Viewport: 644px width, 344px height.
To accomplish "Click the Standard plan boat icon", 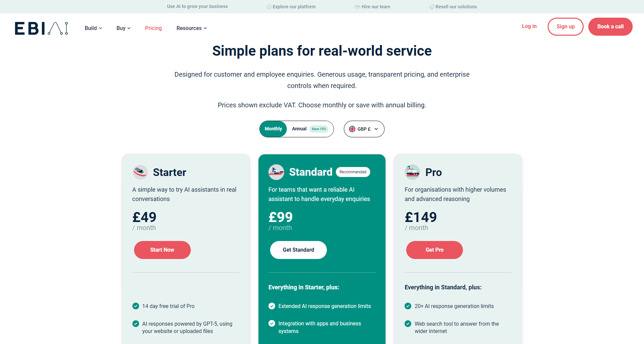I will pos(276,172).
